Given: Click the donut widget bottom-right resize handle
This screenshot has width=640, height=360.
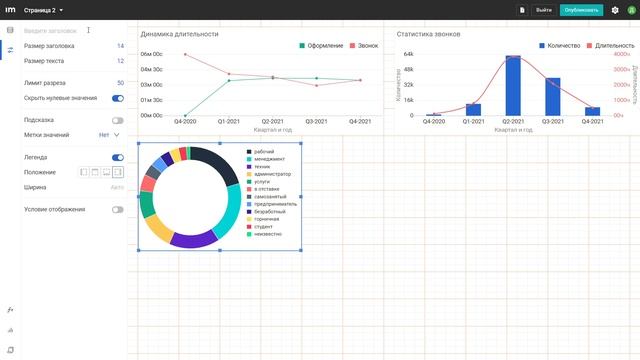Looking at the screenshot, I should pyautogui.click(x=301, y=250).
